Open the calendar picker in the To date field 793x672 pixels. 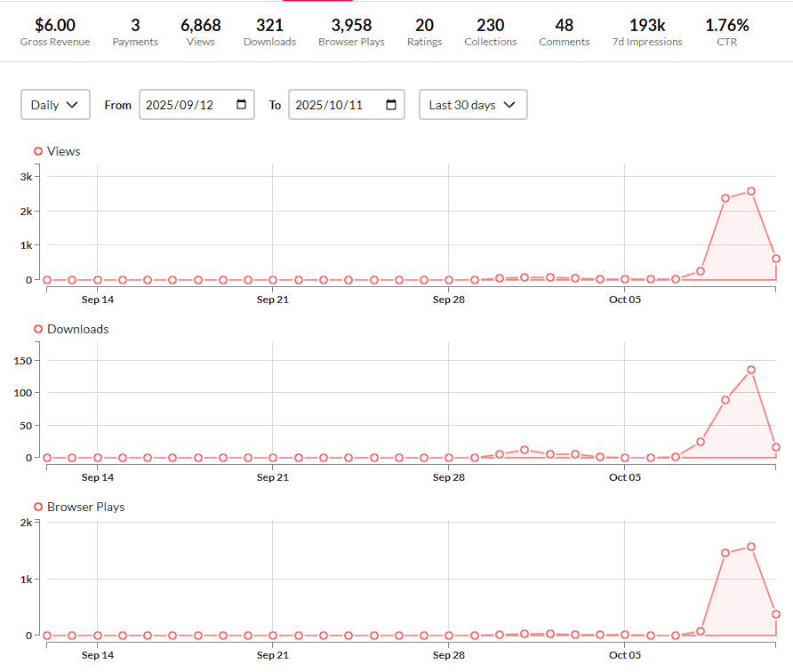coord(391,105)
